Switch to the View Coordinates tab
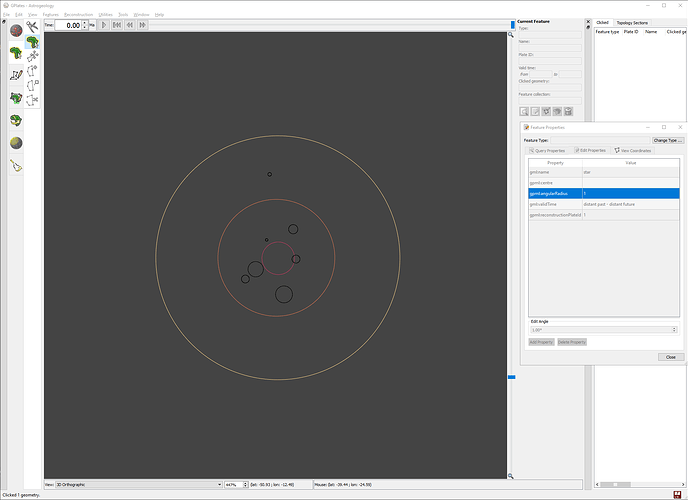This screenshot has width=688, height=500. [633, 150]
